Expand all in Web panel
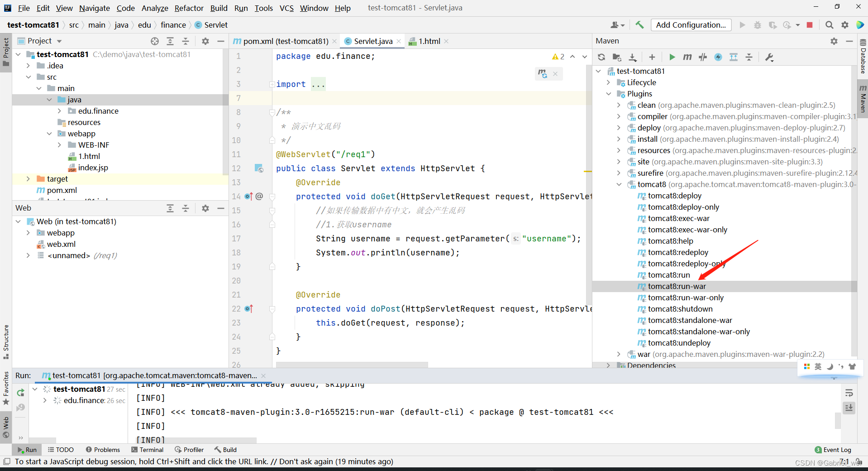 tap(170, 208)
